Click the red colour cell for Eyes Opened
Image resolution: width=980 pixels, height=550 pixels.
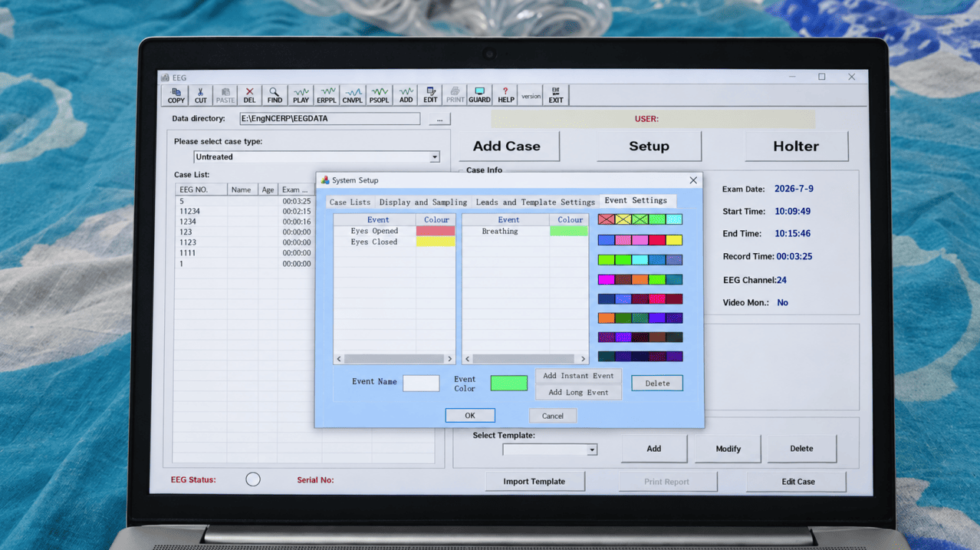tap(436, 231)
